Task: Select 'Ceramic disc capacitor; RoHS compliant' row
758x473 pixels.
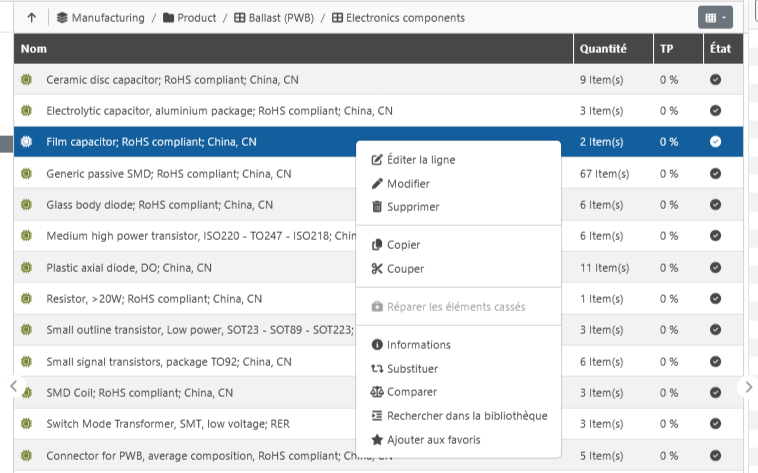Action: [378, 80]
